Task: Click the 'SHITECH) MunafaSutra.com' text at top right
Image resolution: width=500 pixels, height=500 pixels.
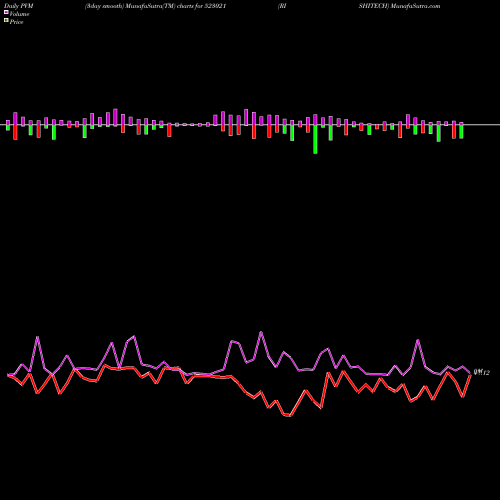Action: point(399,6)
